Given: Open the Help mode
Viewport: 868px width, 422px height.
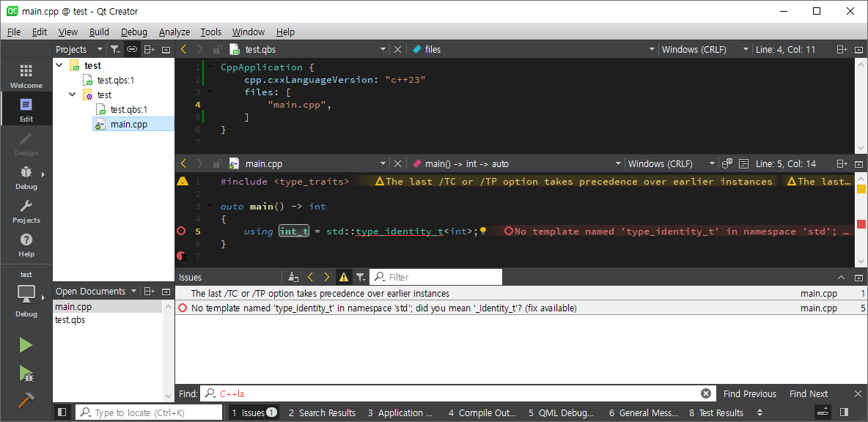Looking at the screenshot, I should pyautogui.click(x=26, y=245).
